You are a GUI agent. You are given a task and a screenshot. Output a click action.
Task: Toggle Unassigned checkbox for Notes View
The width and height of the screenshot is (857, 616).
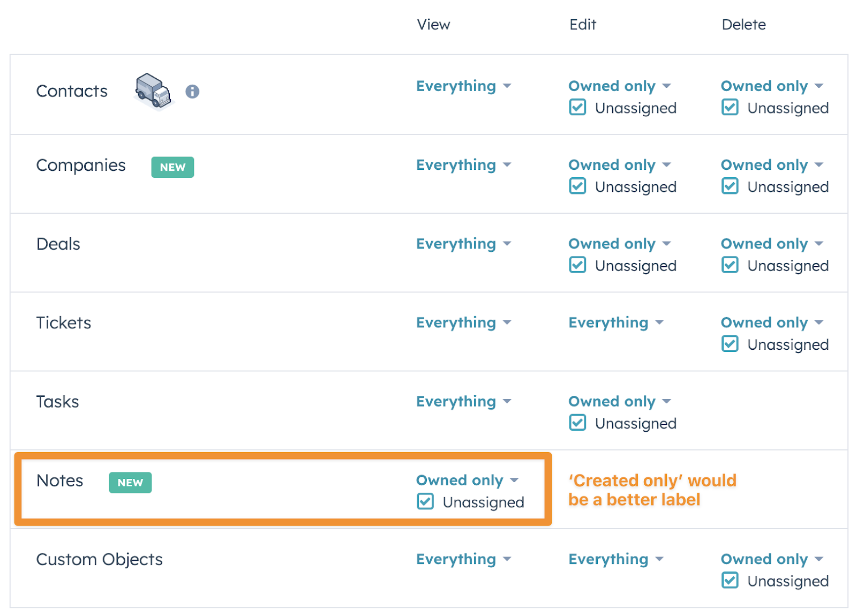[425, 502]
